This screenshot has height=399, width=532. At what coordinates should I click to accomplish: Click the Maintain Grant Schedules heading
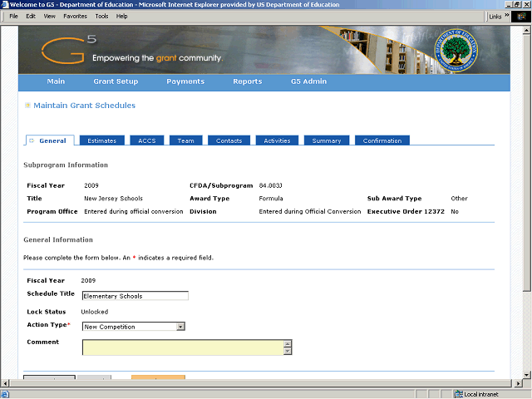[x=85, y=106]
